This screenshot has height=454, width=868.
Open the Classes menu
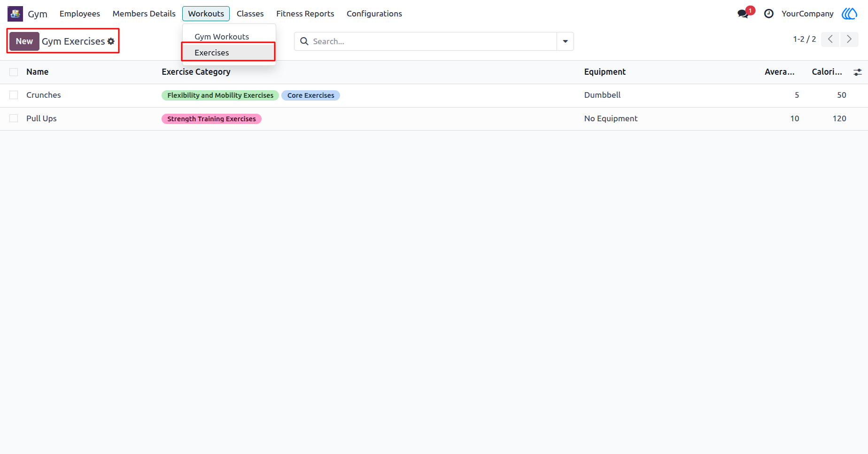[x=250, y=14]
